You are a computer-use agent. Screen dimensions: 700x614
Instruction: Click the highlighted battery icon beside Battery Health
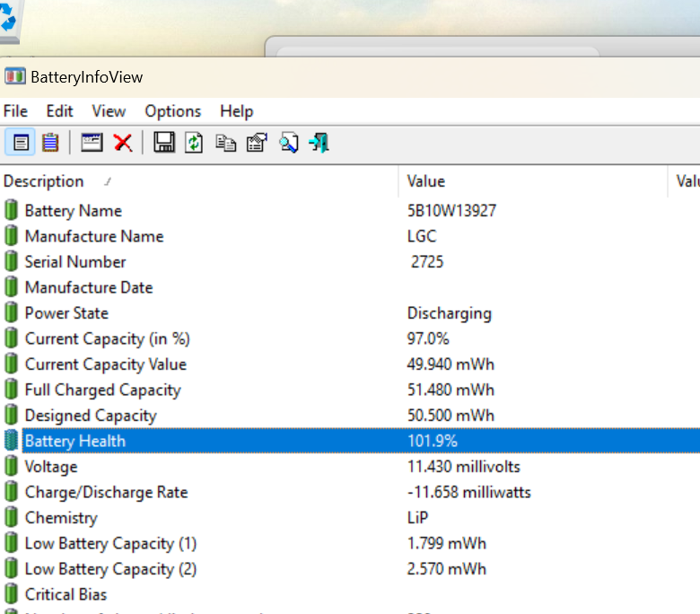coord(11,440)
